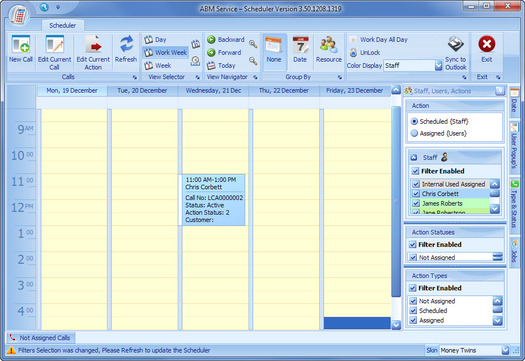This screenshot has height=361, width=525.
Task: Jump to Today
Action: (221, 66)
